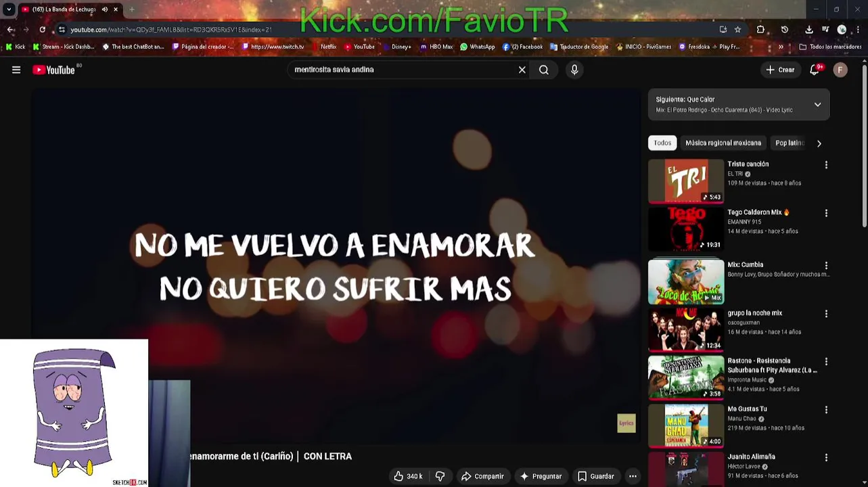Screen dimensions: 868x487
Task: Clear the search box with the X
Action: tap(522, 70)
